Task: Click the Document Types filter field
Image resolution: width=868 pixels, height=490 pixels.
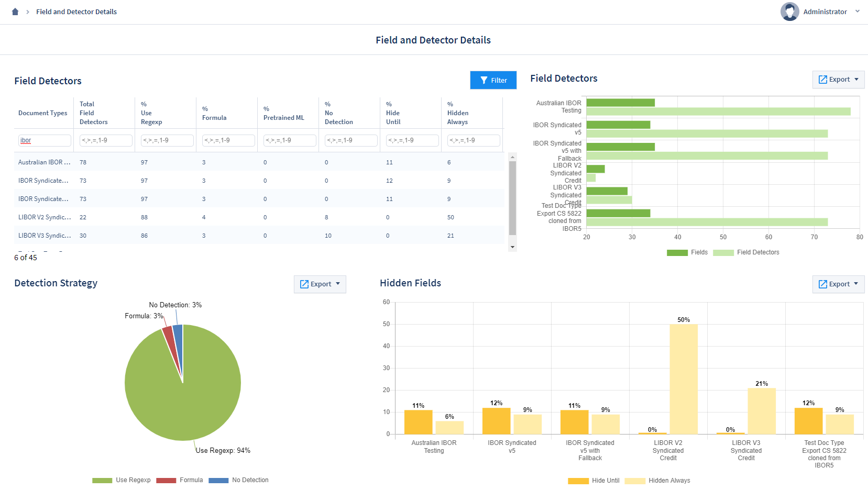Action: point(45,140)
